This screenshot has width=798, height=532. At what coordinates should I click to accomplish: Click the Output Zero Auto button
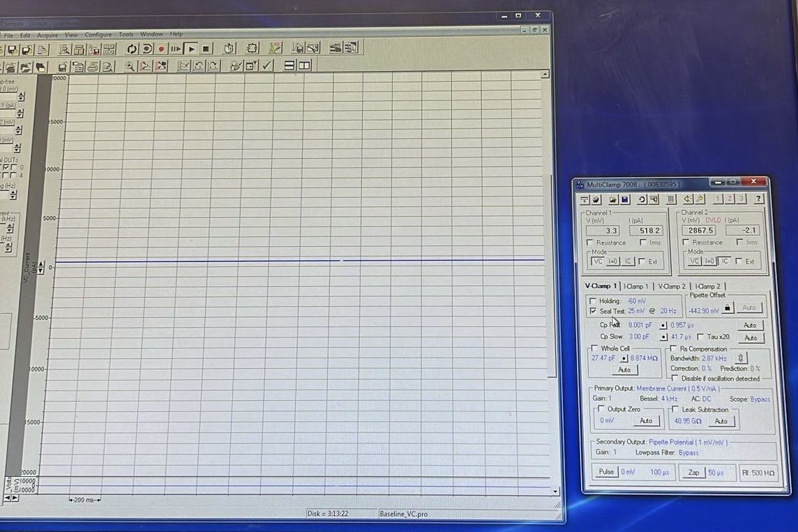[x=647, y=420]
